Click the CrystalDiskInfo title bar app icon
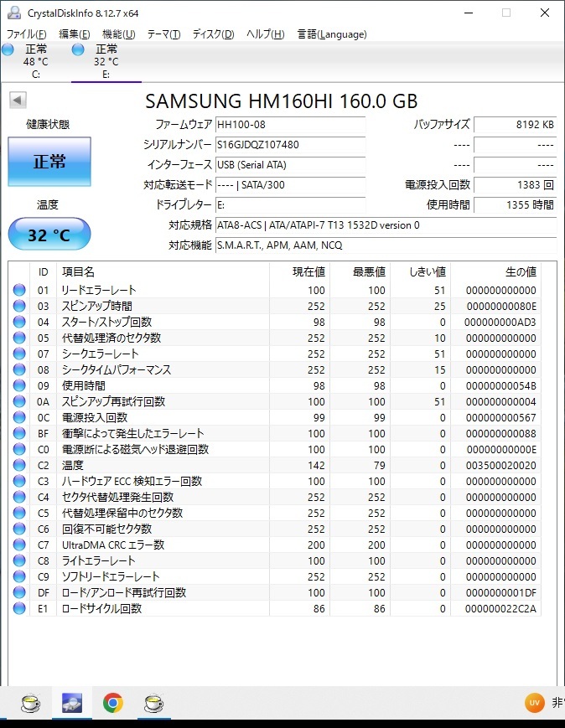565x728 pixels. click(13, 13)
